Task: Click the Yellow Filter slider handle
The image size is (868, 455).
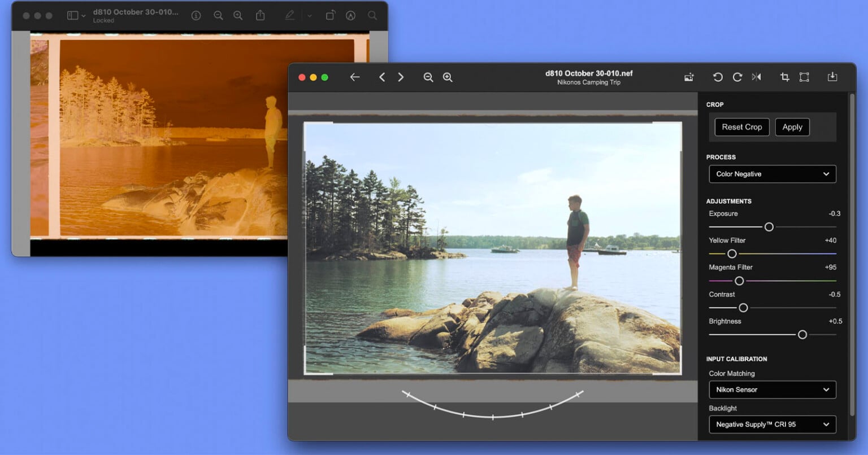Action: (x=732, y=254)
